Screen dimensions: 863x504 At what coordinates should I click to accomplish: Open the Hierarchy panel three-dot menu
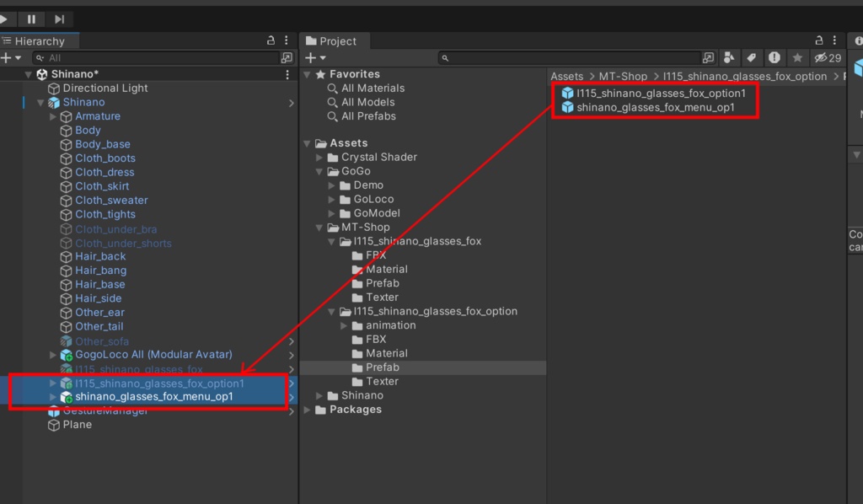(287, 40)
